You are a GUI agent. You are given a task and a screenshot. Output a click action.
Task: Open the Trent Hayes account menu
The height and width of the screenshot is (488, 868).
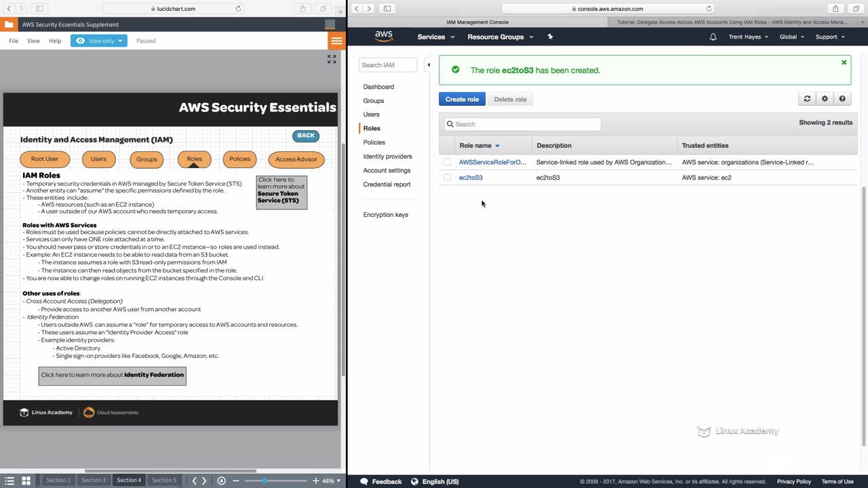[749, 37]
